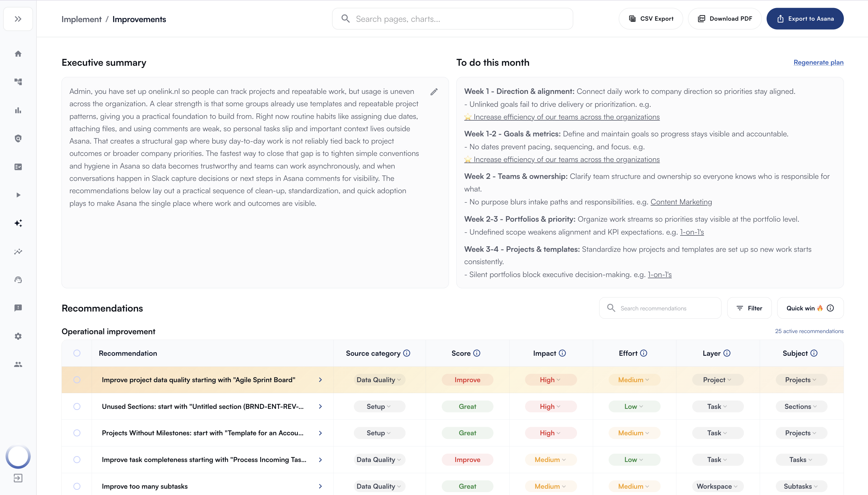Expand Unused Sections recommendation chevron

coord(320,407)
